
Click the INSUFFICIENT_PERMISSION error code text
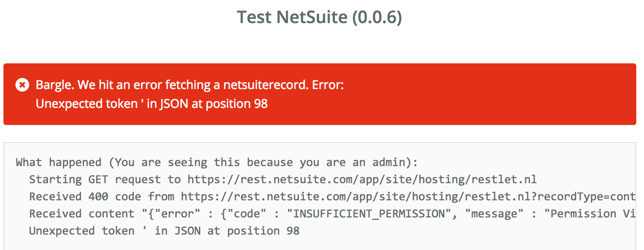tap(369, 214)
